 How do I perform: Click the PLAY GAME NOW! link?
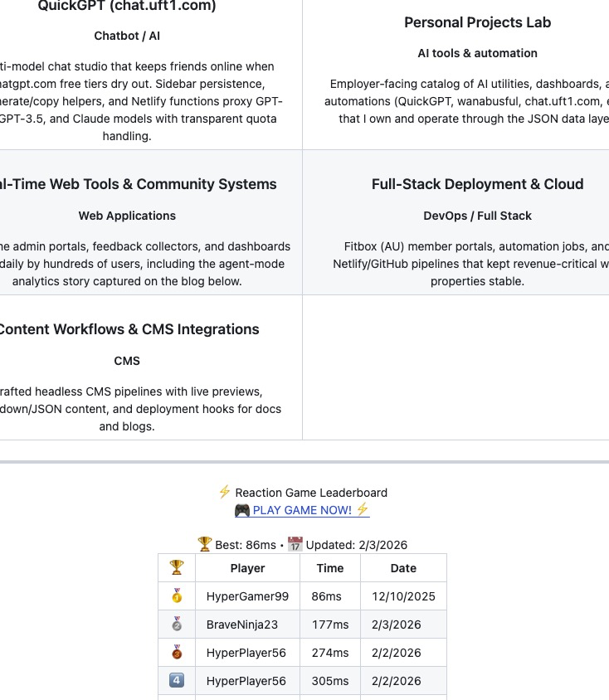click(x=302, y=510)
